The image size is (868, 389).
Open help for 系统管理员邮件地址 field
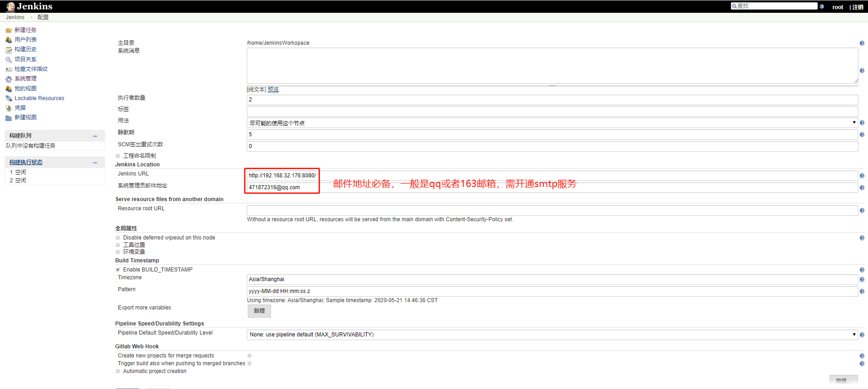click(x=862, y=187)
